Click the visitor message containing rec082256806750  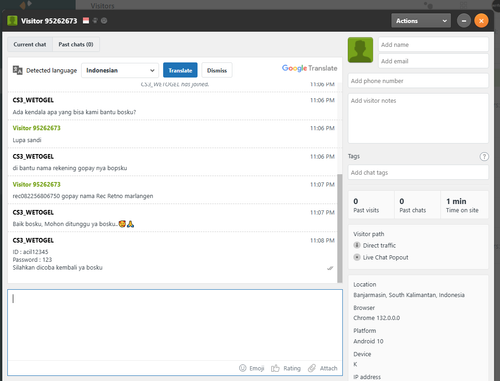[83, 196]
